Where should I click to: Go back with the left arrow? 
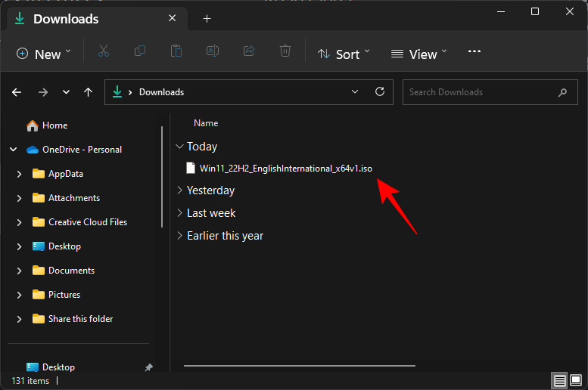point(17,92)
